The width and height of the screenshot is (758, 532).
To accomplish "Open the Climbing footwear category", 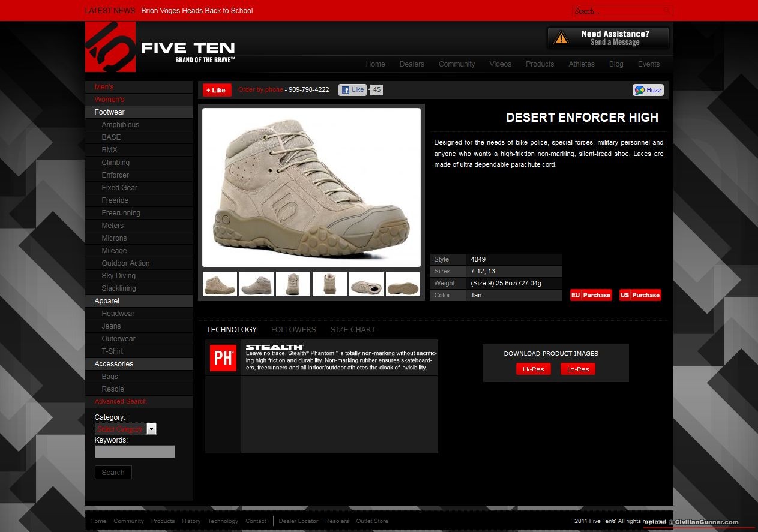I will [x=116, y=163].
